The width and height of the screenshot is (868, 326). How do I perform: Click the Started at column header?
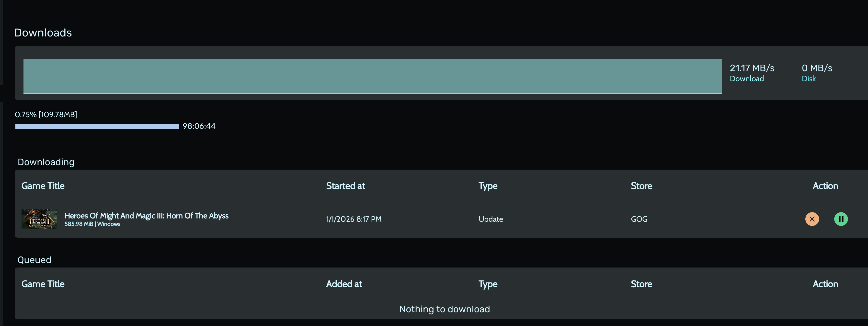345,186
